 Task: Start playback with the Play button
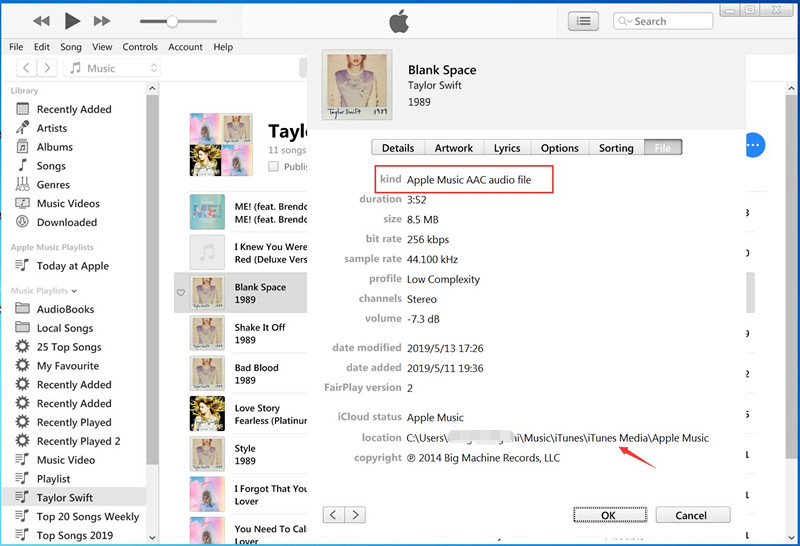[72, 21]
